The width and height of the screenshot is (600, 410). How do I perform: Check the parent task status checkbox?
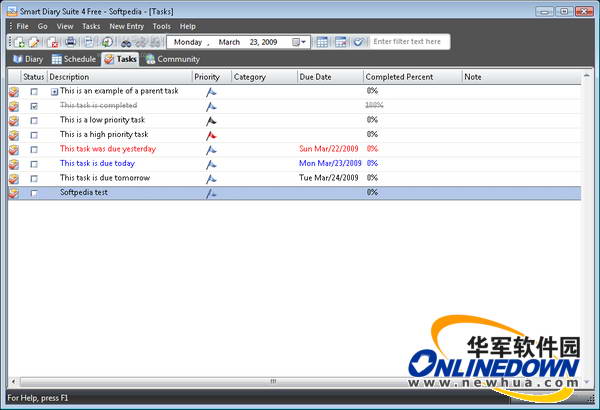(34, 91)
